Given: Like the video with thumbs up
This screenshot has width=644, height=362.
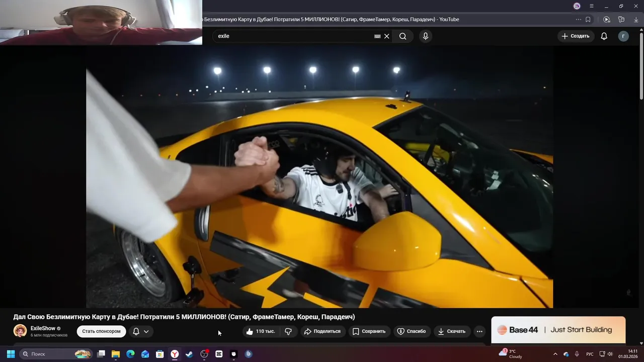Looking at the screenshot, I should 261,331.
